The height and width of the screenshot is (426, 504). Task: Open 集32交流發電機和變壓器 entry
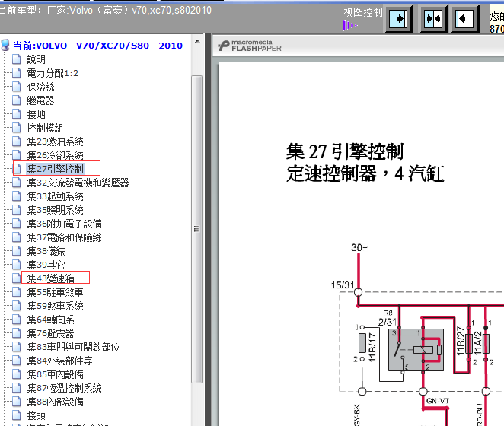[78, 183]
